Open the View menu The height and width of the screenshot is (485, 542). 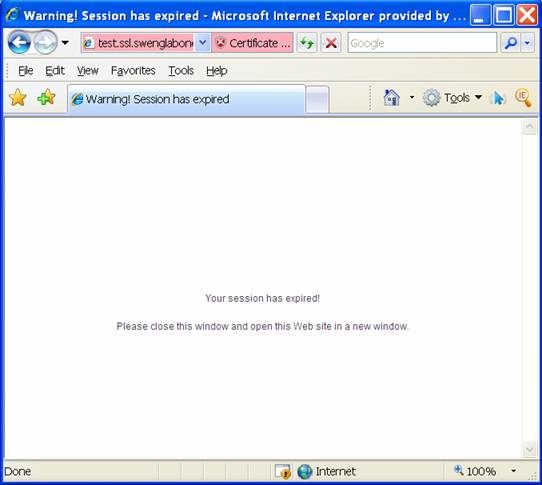click(x=87, y=71)
